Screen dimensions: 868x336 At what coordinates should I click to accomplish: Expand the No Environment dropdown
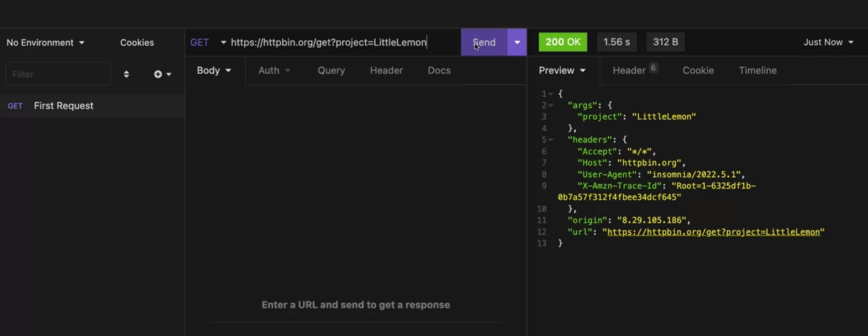click(45, 43)
